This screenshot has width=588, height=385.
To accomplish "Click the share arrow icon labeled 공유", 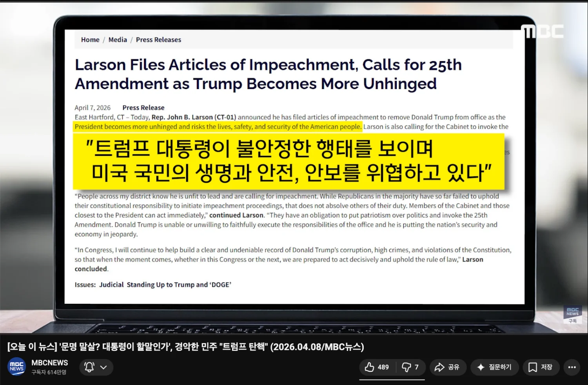I will point(439,367).
